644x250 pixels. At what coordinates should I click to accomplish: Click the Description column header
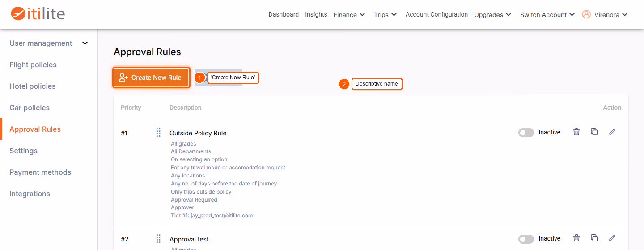186,108
